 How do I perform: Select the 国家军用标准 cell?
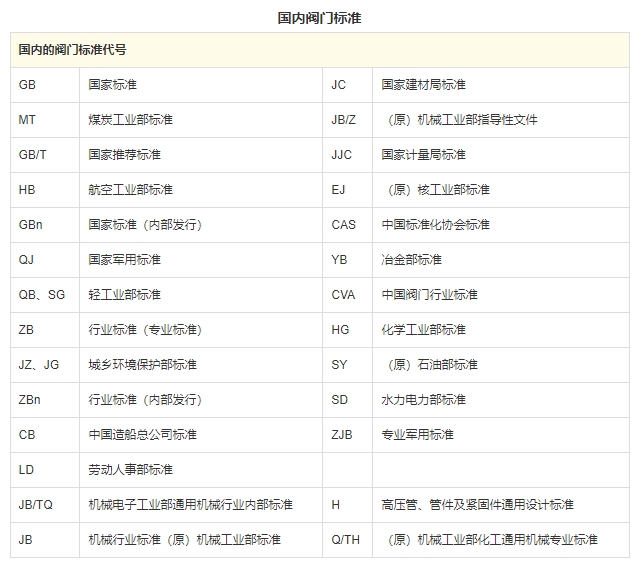click(x=201, y=260)
